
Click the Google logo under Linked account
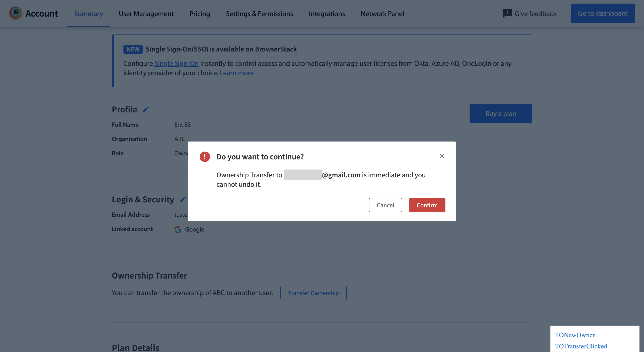click(x=178, y=229)
